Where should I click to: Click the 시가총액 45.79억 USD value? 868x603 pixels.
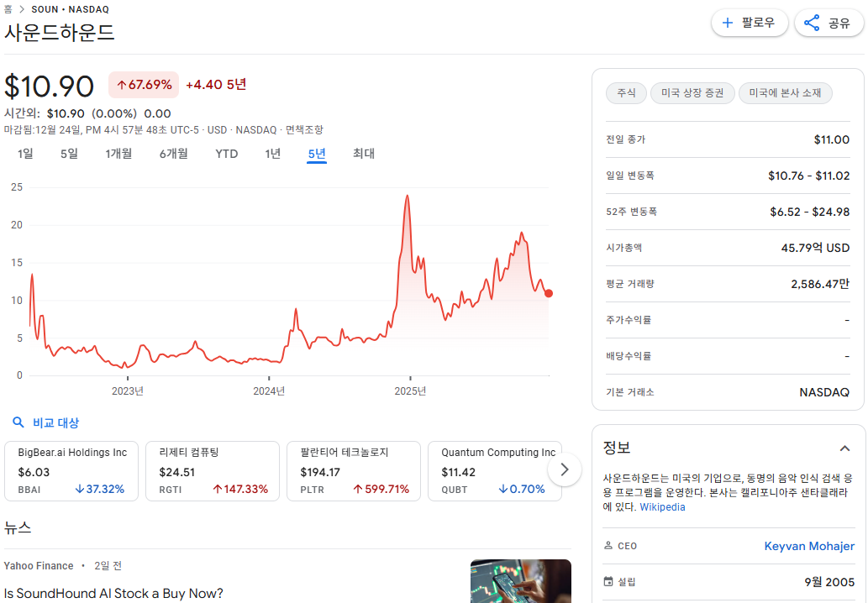pyautogui.click(x=815, y=248)
